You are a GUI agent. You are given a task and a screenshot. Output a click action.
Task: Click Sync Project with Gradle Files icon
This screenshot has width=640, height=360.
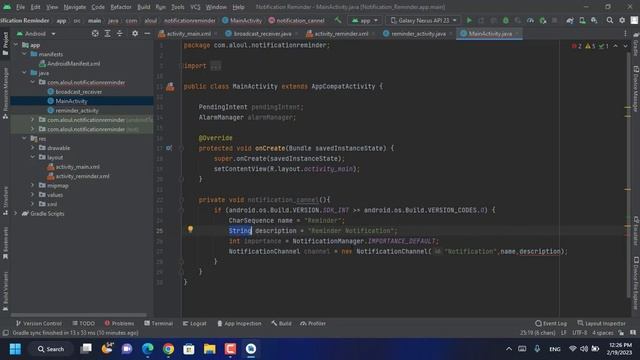[x=570, y=20]
